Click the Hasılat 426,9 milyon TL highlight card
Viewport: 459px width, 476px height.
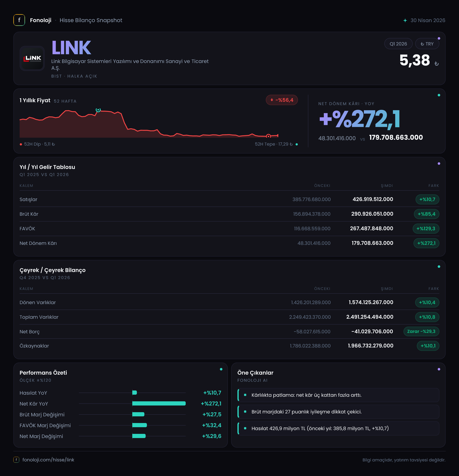pos(338,428)
